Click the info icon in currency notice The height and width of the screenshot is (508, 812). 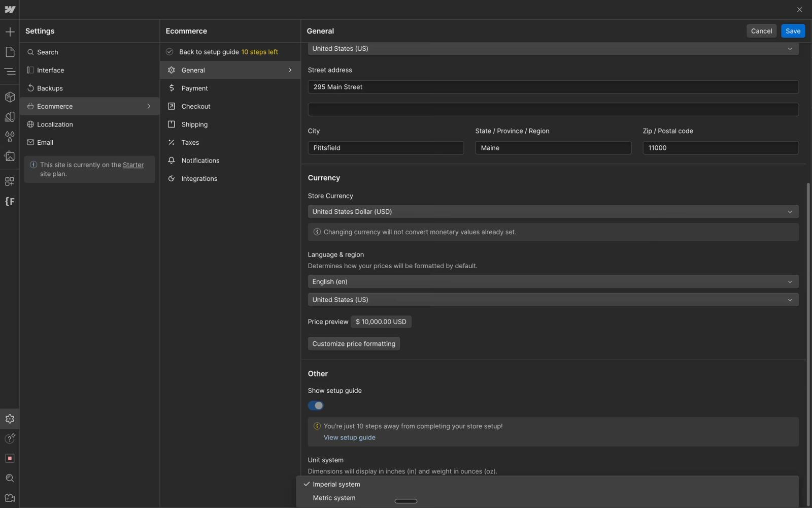coord(317,232)
